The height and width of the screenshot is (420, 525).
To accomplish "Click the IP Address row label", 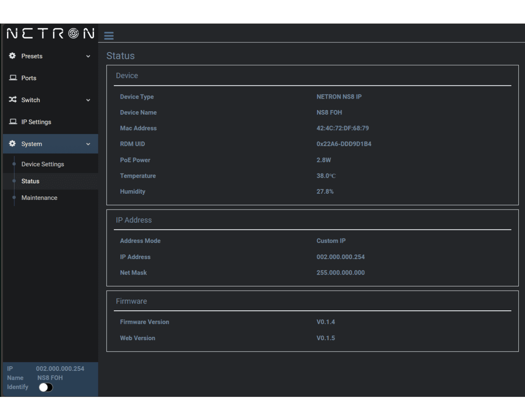I will [135, 257].
